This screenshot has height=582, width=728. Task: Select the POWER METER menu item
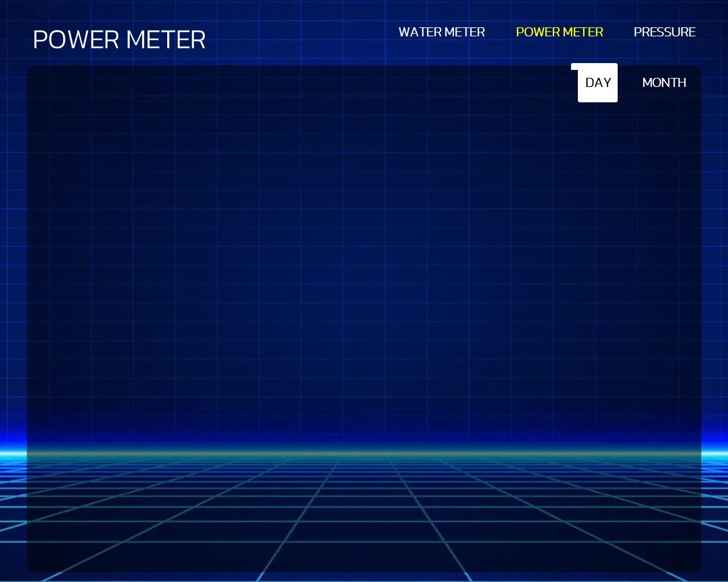(559, 32)
